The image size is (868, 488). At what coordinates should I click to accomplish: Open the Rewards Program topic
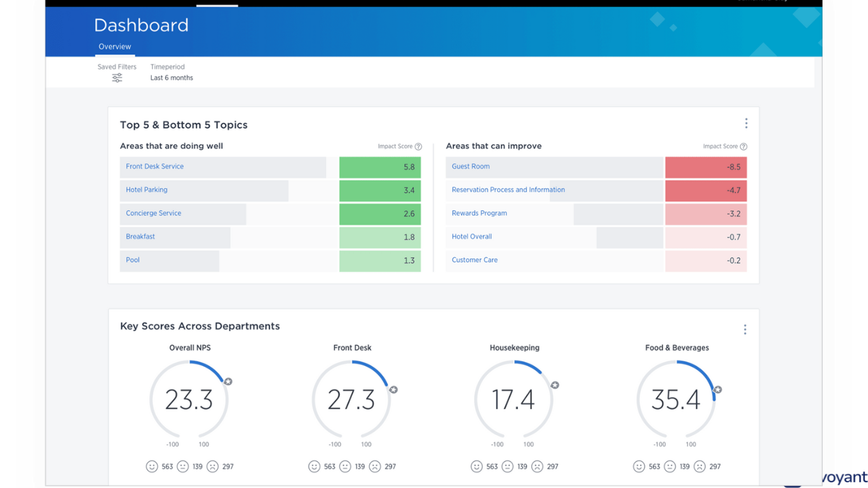tap(478, 213)
